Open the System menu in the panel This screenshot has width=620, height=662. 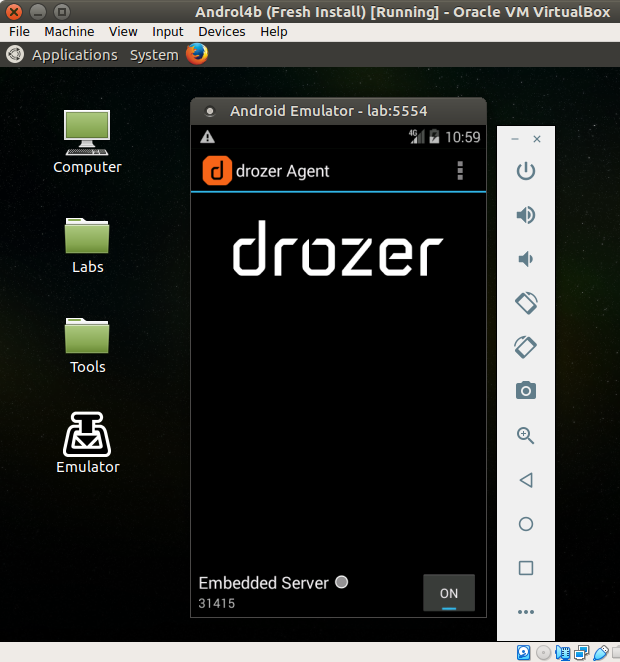coord(154,55)
